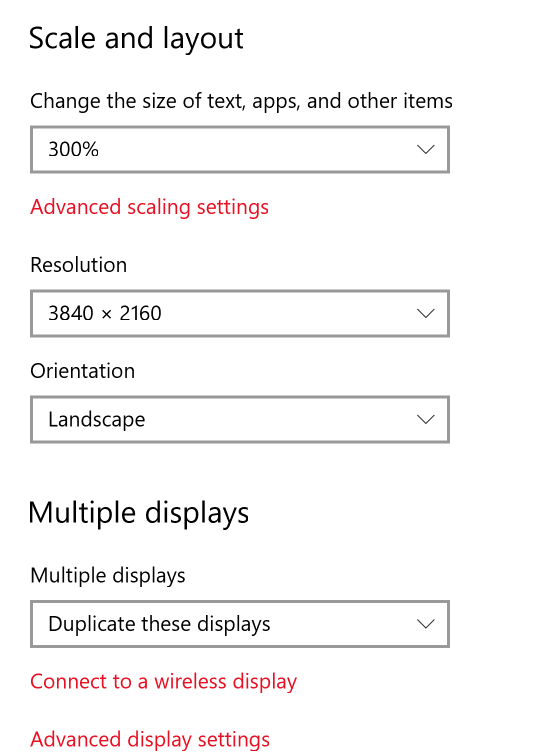
Task: Click the Change the size of text label
Action: (x=241, y=102)
